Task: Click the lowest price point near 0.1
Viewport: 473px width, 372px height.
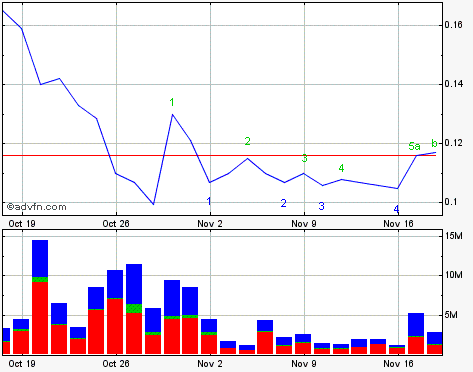Action: click(153, 204)
